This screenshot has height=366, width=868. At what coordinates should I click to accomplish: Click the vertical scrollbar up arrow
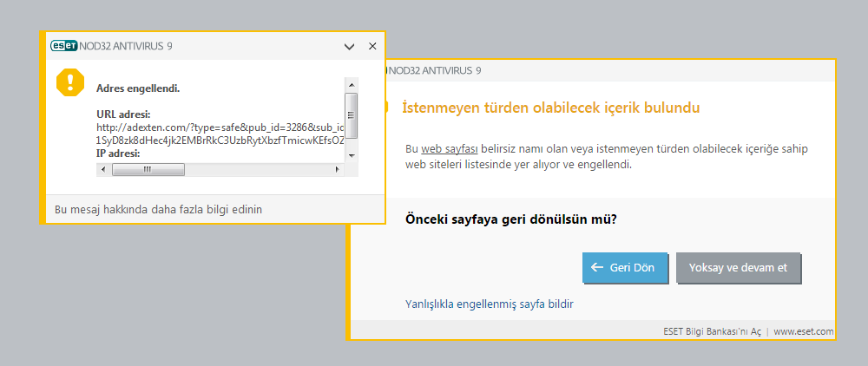click(351, 85)
